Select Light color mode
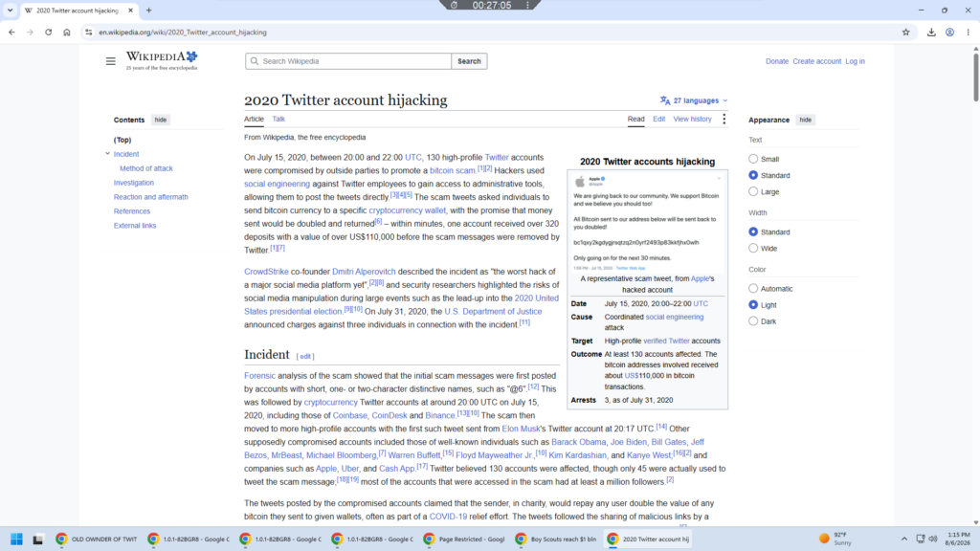 (753, 305)
